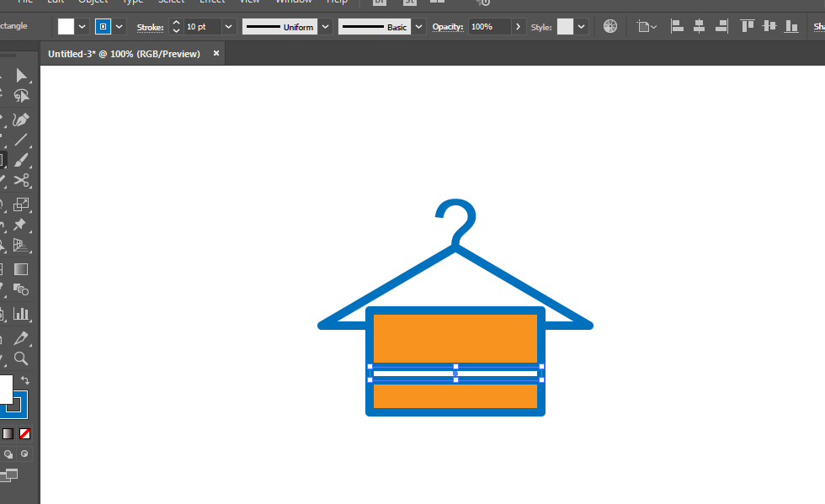Click Vertical Align Bottom icon
Image resolution: width=825 pixels, height=504 pixels.
(790, 27)
